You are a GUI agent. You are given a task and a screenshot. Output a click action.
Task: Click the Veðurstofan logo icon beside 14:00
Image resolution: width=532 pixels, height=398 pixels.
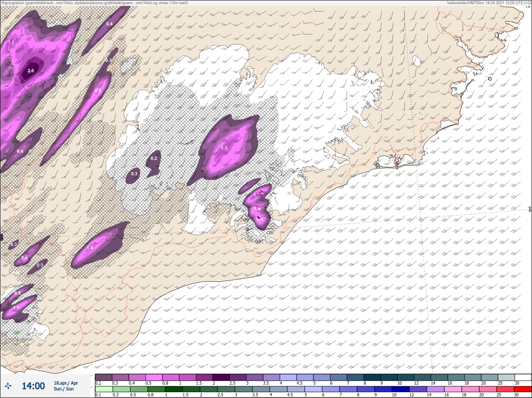pos(8,386)
